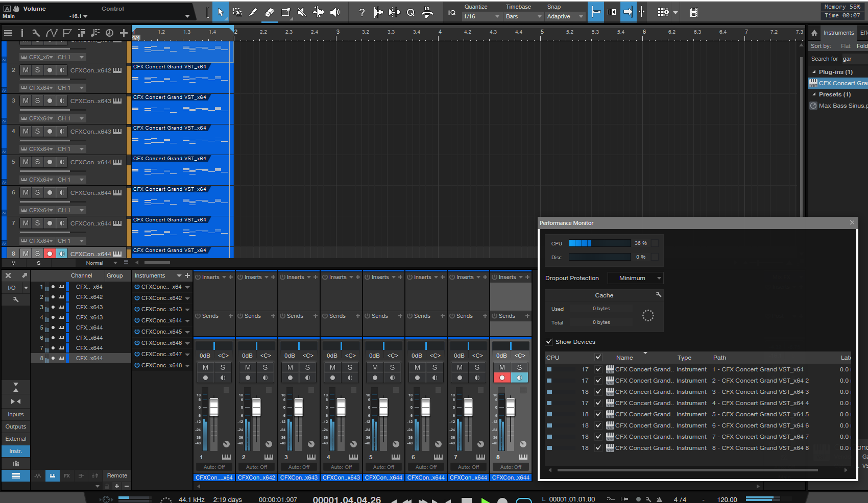This screenshot has height=503, width=868.
Task: Solo track 5 CFXCon..x644
Action: click(x=37, y=162)
